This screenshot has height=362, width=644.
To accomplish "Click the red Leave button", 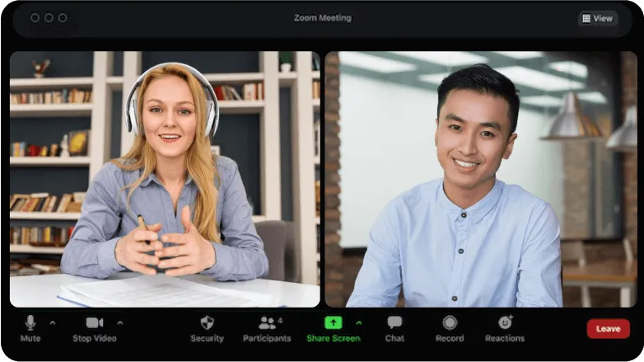I will pos(608,328).
